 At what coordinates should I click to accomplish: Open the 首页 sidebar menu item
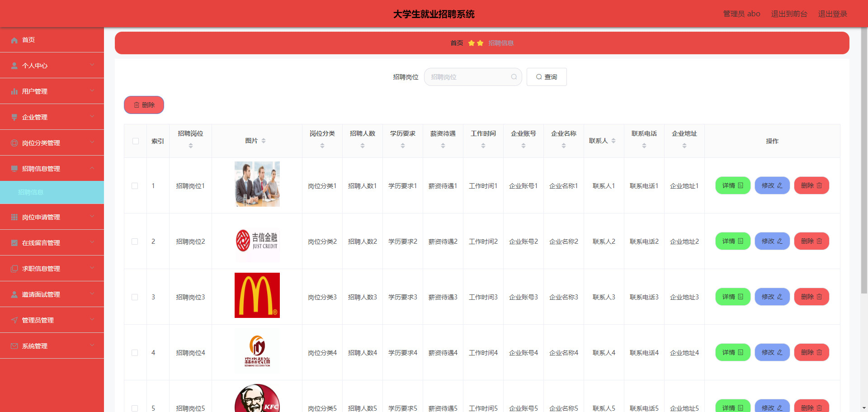click(52, 40)
